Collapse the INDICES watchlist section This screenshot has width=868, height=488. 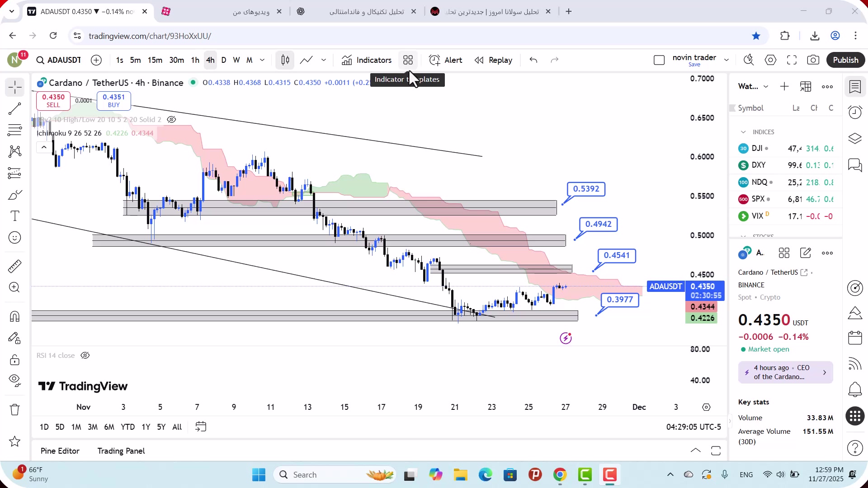click(743, 132)
